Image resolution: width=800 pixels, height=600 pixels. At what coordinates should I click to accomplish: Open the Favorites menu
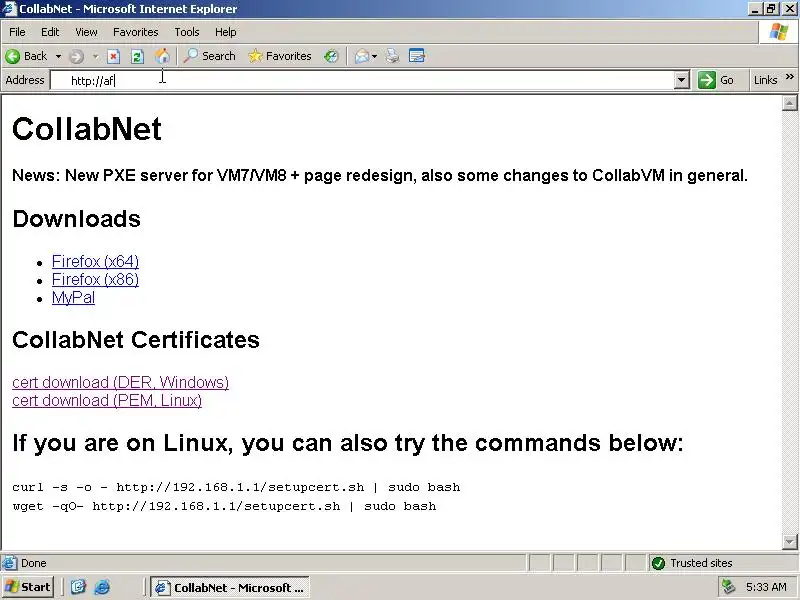pos(136,32)
